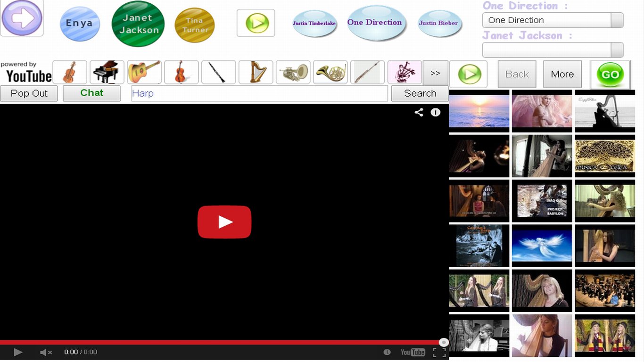Click the Search button
The height and width of the screenshot is (362, 644).
coord(420,93)
